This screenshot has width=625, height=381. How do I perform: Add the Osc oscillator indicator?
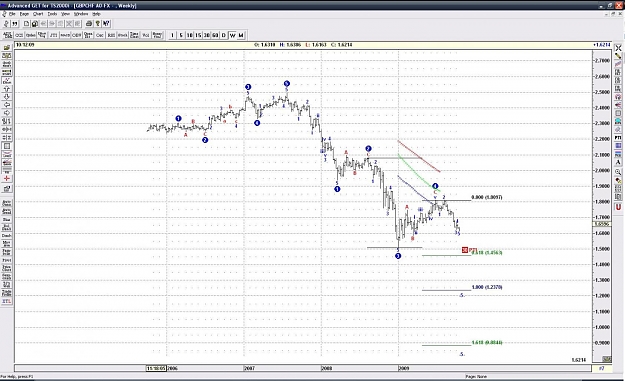(x=100, y=35)
